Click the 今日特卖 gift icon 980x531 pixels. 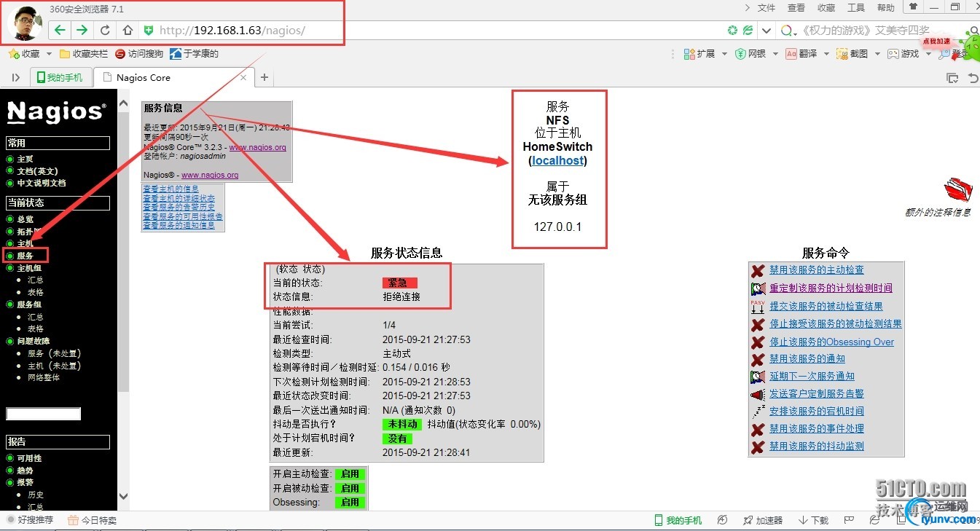[73, 520]
